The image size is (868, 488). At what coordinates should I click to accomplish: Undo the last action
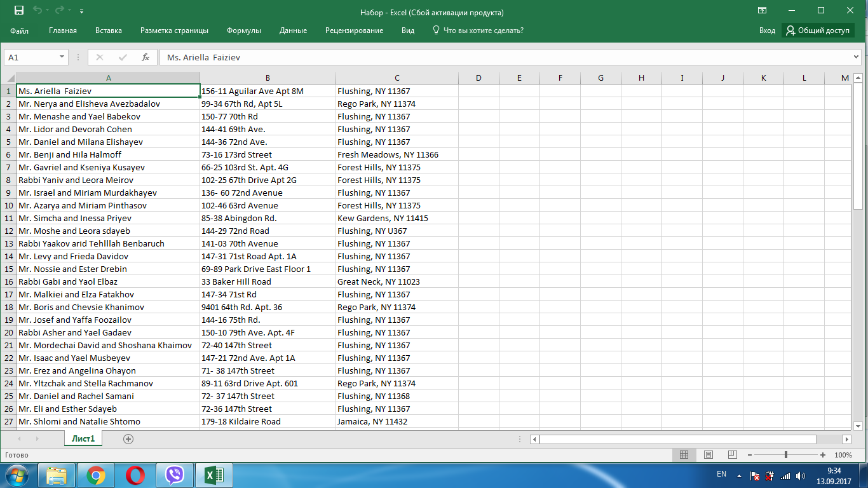[37, 11]
